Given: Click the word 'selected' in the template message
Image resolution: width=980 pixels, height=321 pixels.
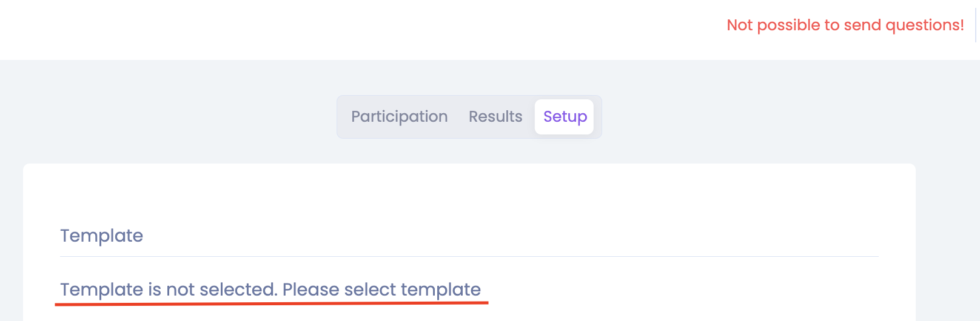Looking at the screenshot, I should tap(238, 290).
